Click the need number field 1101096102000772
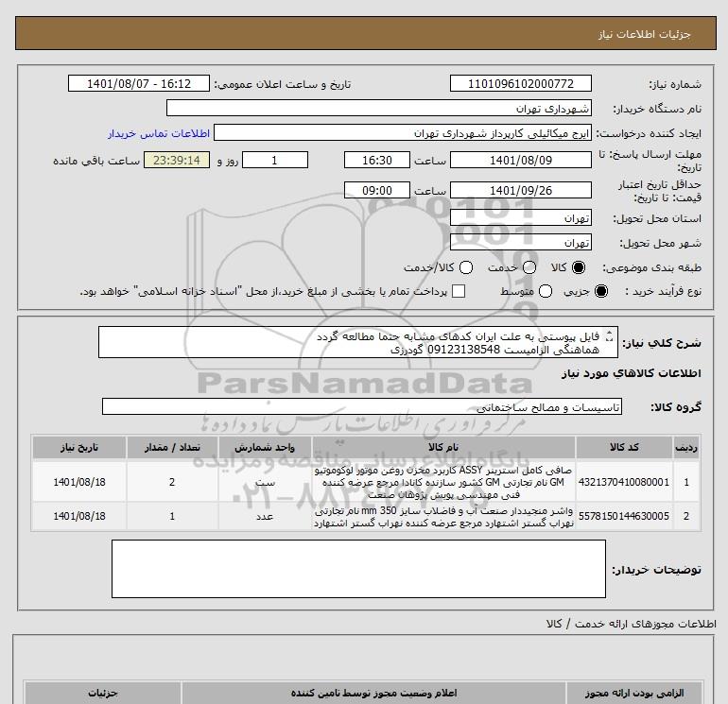This screenshot has height=704, width=728. (x=520, y=83)
